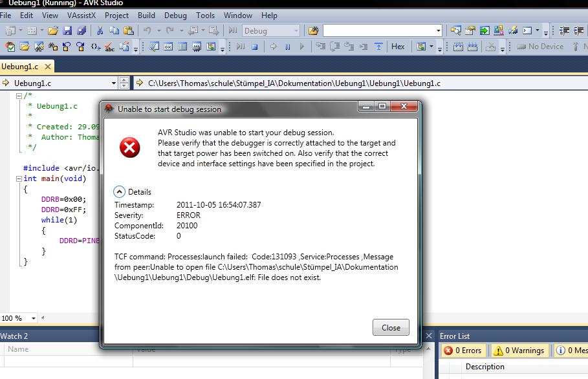Screen dimensions: 588x379
Task: Click the search combo box text field
Action: 379,31
